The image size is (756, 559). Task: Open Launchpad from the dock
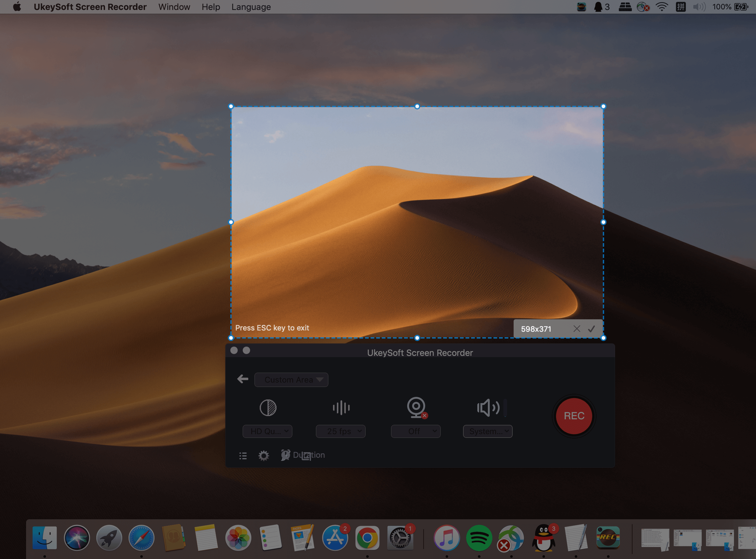click(109, 538)
